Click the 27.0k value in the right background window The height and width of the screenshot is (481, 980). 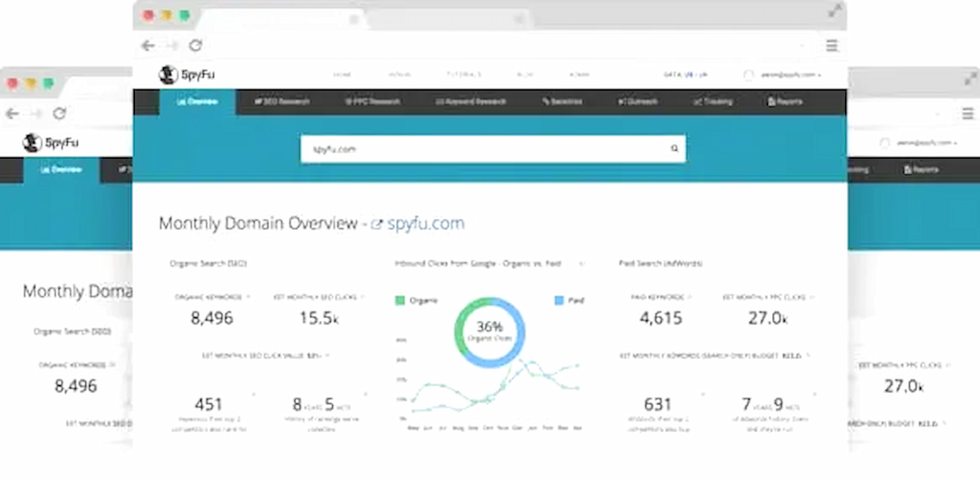[905, 386]
